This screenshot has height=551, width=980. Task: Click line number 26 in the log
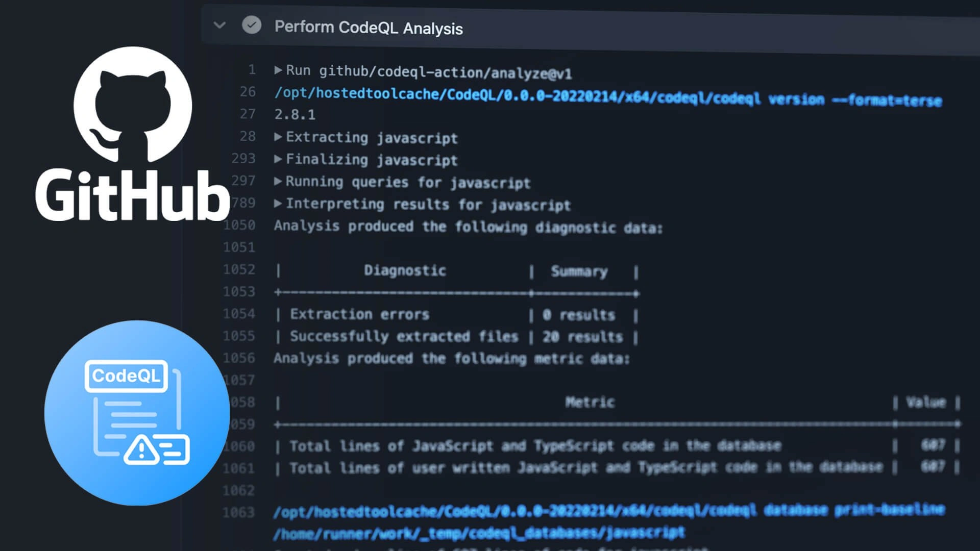pos(249,92)
